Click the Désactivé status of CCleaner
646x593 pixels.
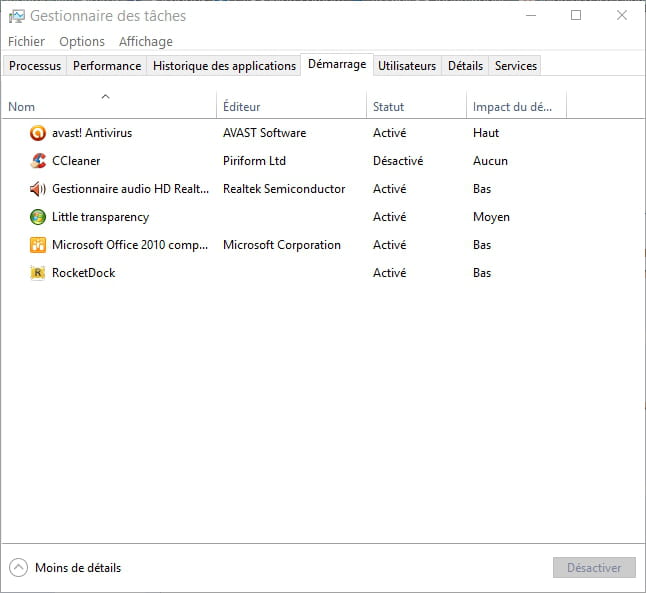click(398, 161)
